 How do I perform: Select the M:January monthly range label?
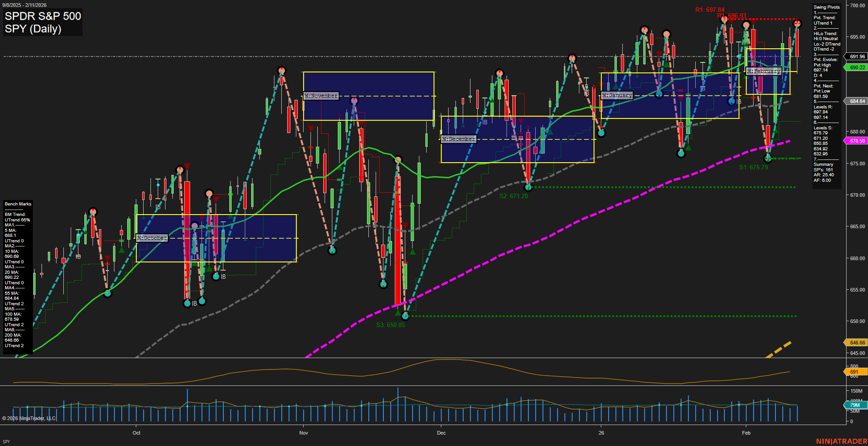(617, 95)
